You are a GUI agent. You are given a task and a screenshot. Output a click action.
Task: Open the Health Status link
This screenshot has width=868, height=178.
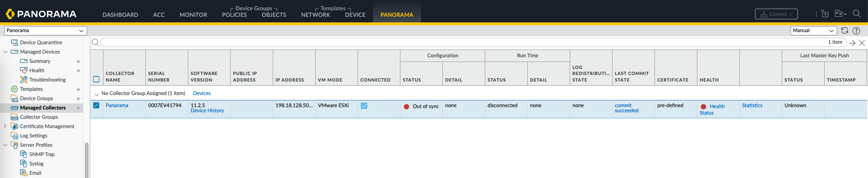click(712, 110)
